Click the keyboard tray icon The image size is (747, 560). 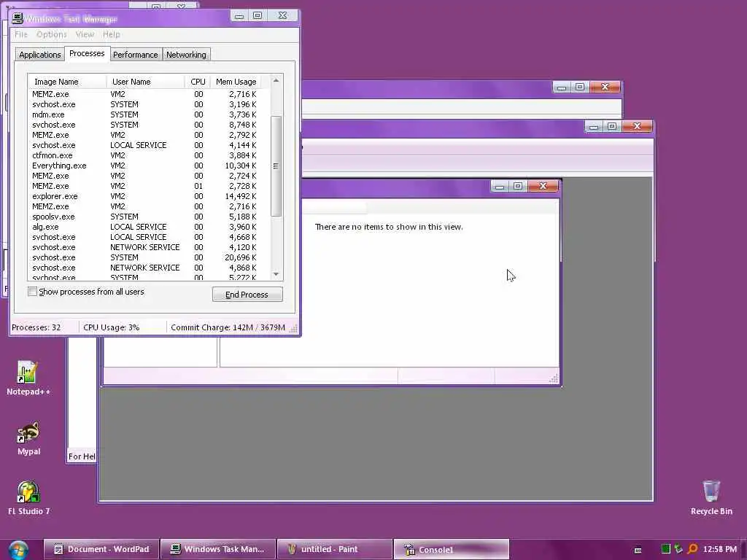[x=638, y=550]
